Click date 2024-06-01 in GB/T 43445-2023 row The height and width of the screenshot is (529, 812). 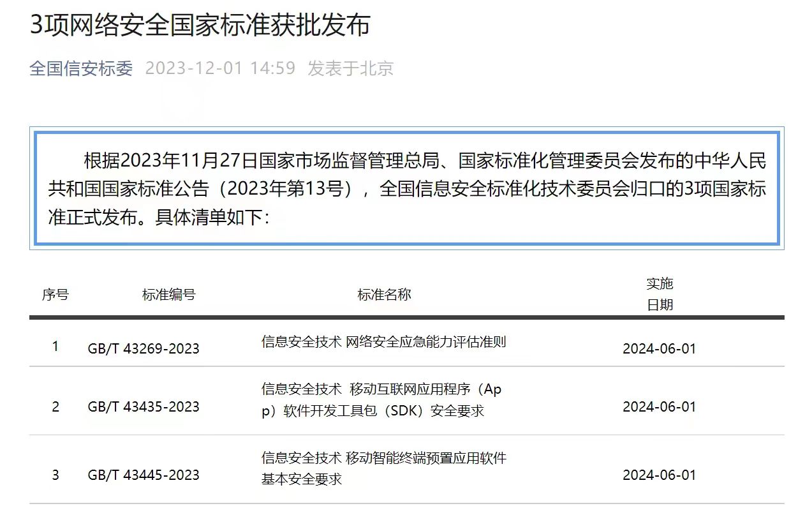point(660,475)
